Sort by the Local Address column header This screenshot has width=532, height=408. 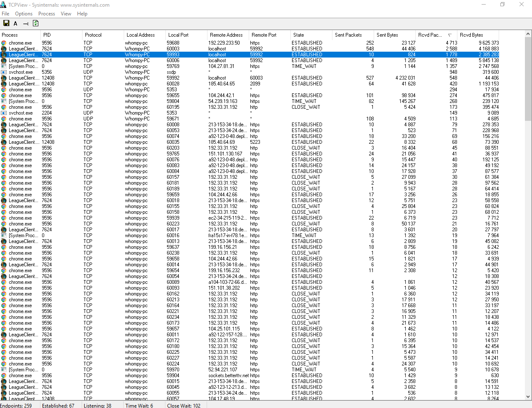click(145, 35)
